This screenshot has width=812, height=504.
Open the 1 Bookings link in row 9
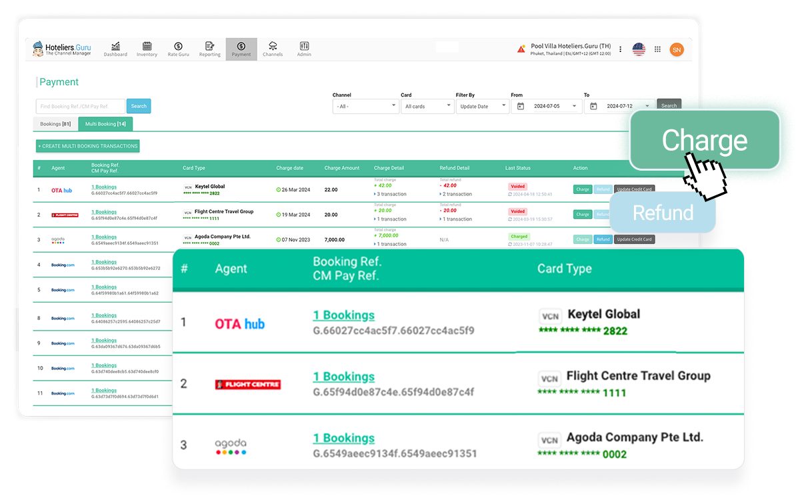point(104,341)
